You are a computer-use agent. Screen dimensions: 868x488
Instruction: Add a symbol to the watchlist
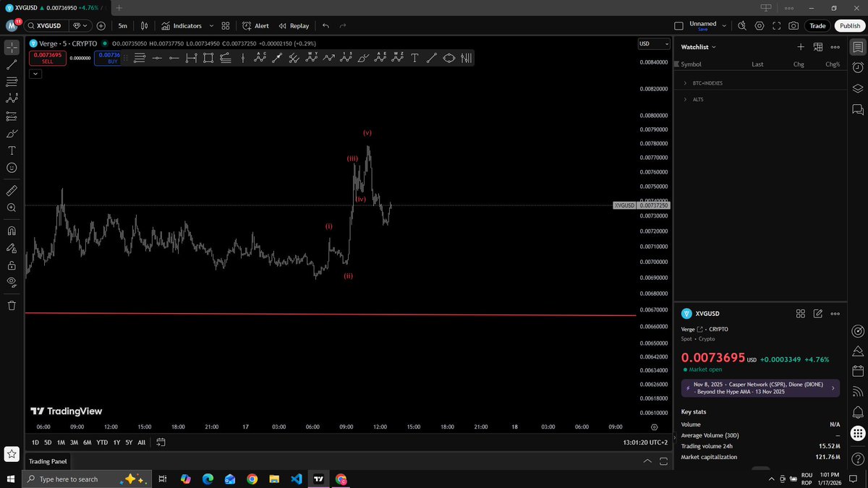pyautogui.click(x=801, y=47)
